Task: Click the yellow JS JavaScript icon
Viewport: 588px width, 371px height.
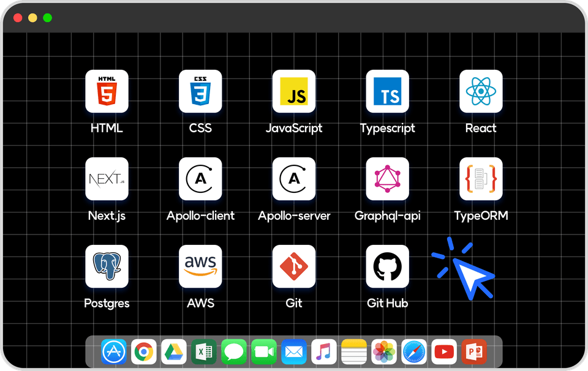Action: click(x=293, y=91)
